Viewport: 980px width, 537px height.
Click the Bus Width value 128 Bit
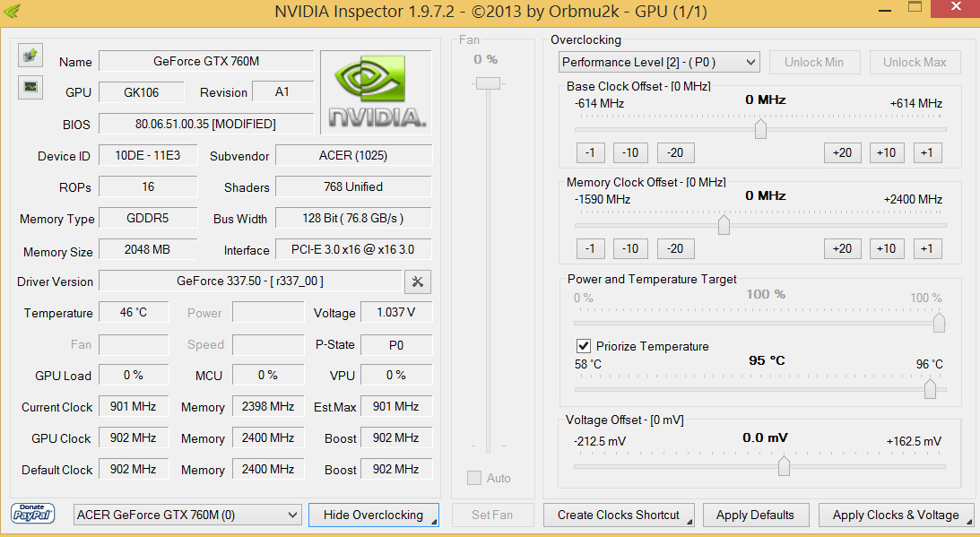[x=353, y=218]
